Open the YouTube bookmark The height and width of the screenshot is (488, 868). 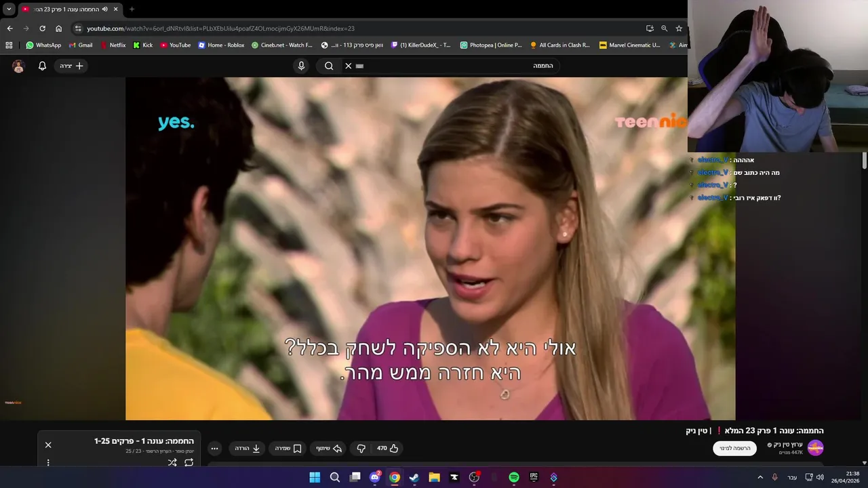[x=176, y=45]
